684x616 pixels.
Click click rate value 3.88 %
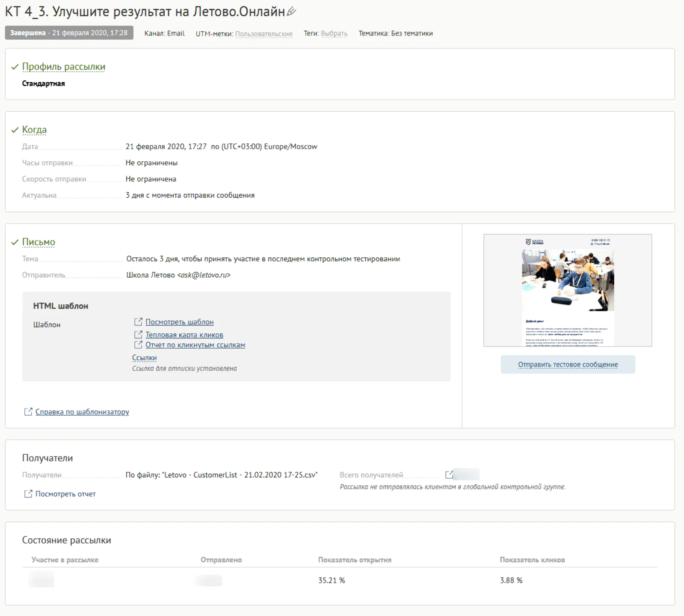[511, 580]
